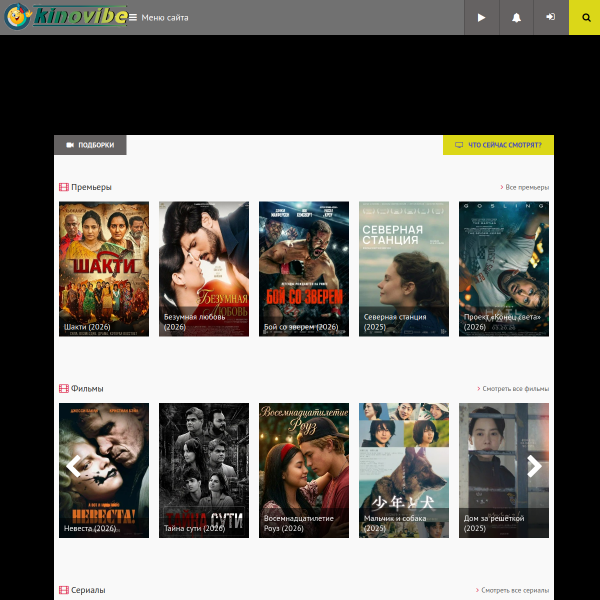
Task: Switch to the Подборки tab
Action: tap(90, 145)
